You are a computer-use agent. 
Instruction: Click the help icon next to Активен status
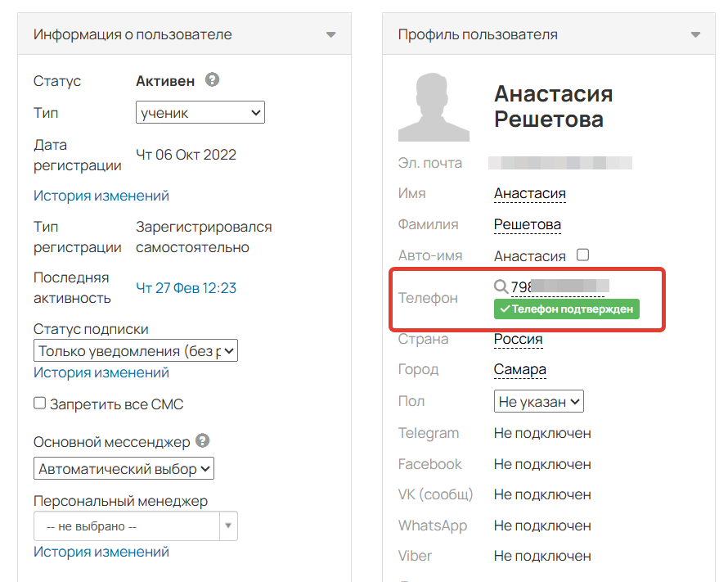click(212, 80)
